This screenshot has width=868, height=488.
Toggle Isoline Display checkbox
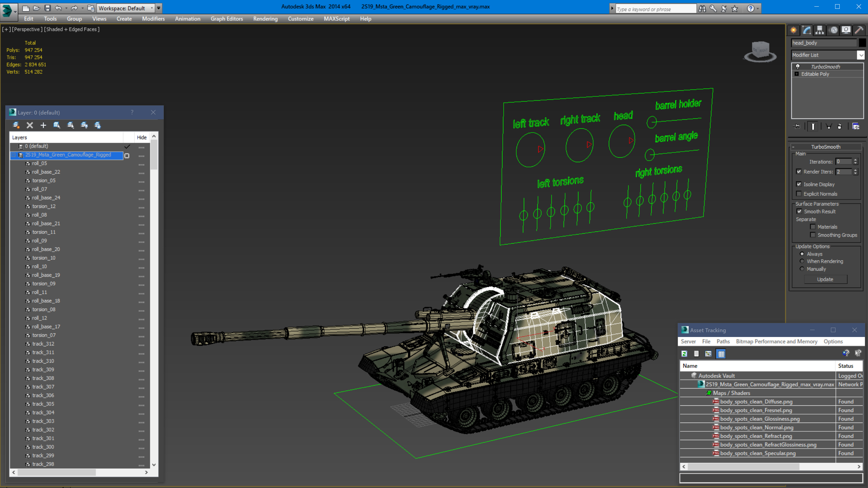coord(799,184)
